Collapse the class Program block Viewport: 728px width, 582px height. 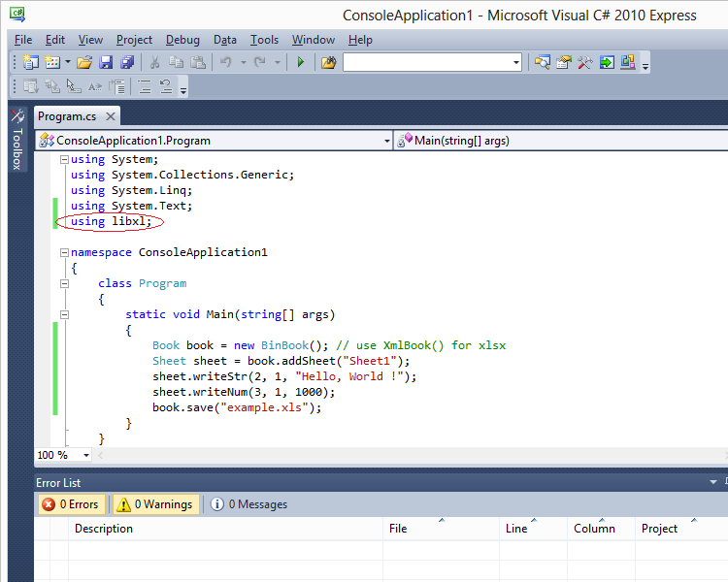click(x=64, y=283)
